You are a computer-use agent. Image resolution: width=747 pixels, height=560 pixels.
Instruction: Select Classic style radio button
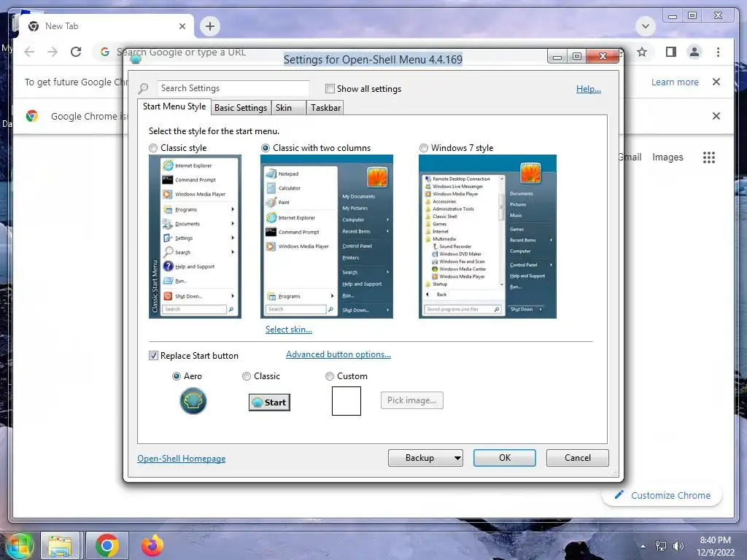pos(153,148)
